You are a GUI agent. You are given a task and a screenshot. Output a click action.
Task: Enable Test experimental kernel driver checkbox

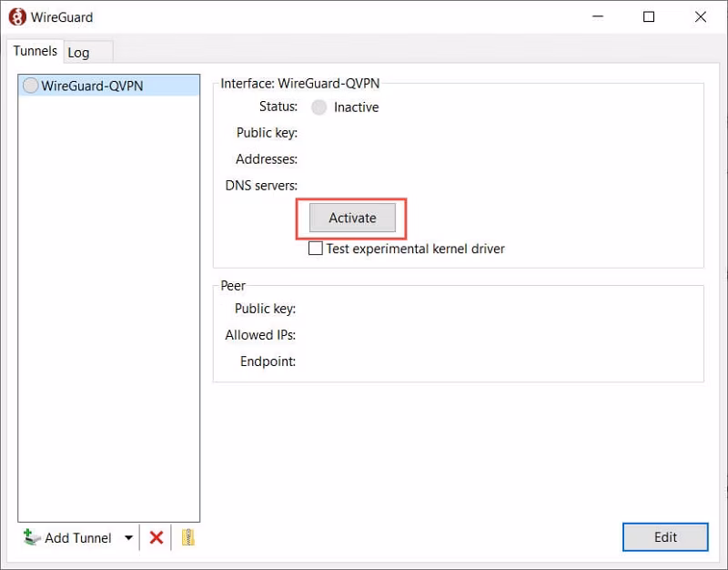point(316,249)
